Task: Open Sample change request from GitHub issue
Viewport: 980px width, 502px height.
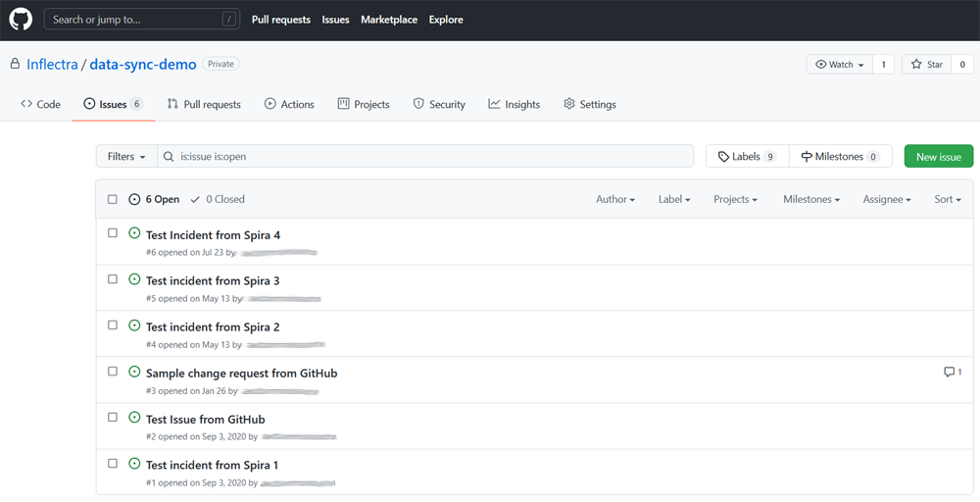Action: [241, 374]
